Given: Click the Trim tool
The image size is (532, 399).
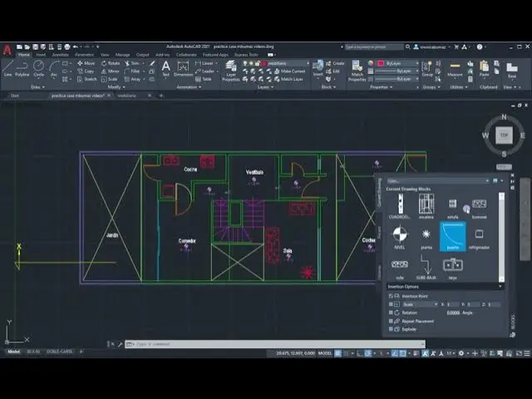Looking at the screenshot, I should pyautogui.click(x=131, y=63).
